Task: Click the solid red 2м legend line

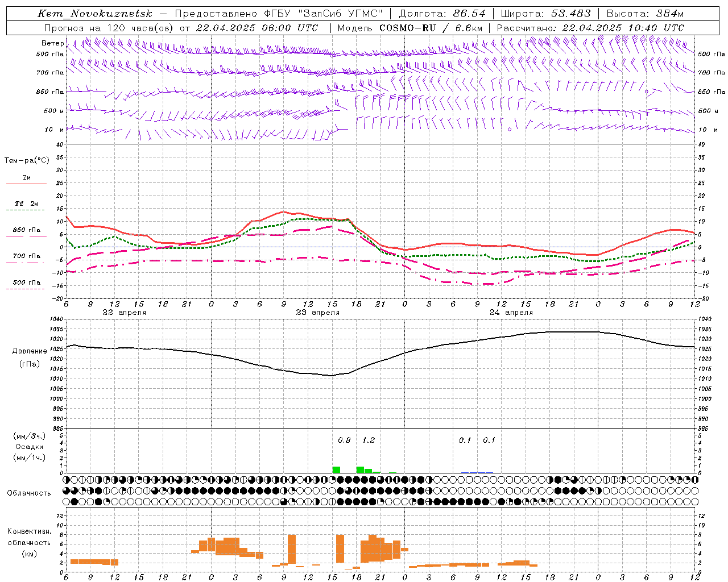Action: click(26, 184)
